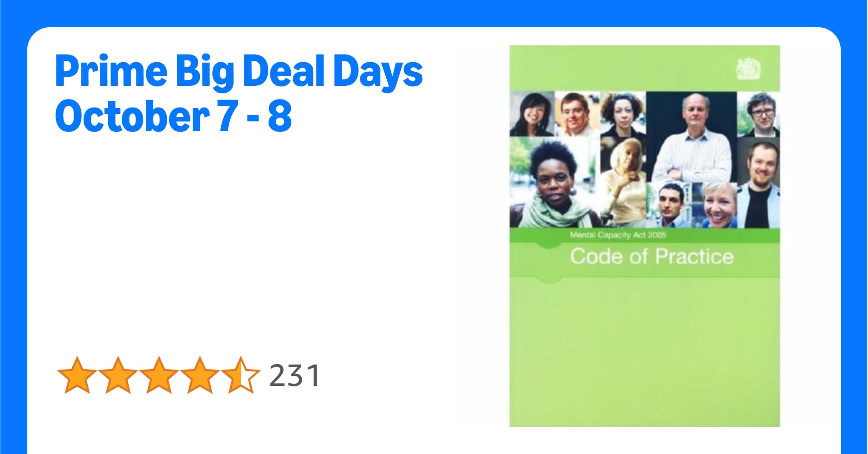Click the blank green area of book cover
Viewport: 868px width, 454px height.
pyautogui.click(x=644, y=354)
